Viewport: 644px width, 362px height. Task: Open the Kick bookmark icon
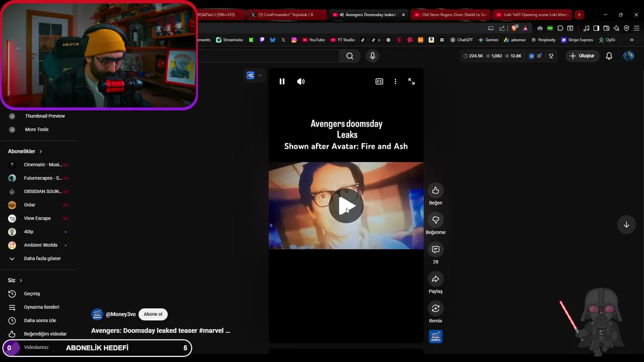tap(251, 40)
